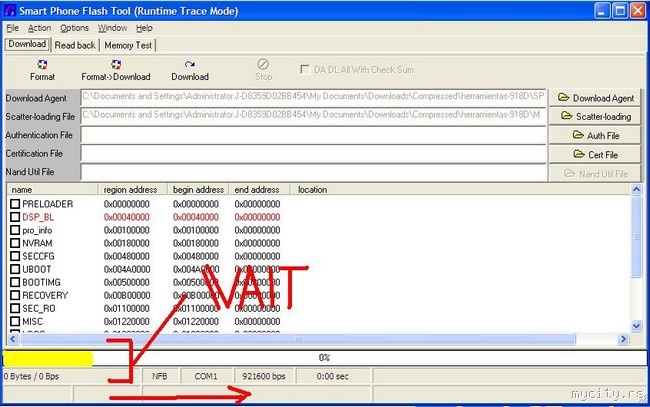Open the Action menu
The height and width of the screenshot is (407, 650).
tap(39, 28)
